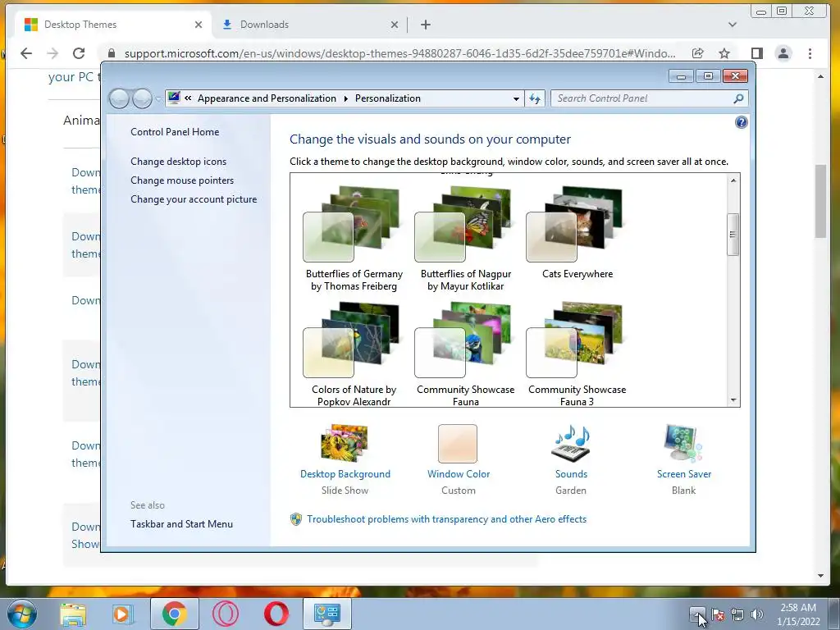Switch to Downloads tab

pyautogui.click(x=311, y=25)
